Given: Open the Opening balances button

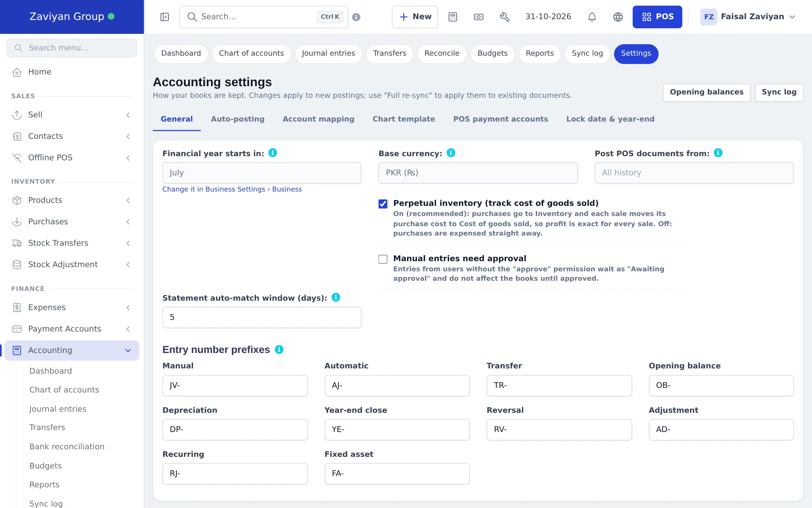Looking at the screenshot, I should tap(707, 92).
